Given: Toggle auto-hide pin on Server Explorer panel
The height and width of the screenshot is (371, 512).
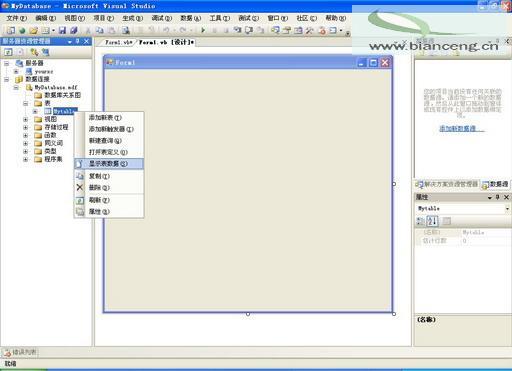Looking at the screenshot, I should (x=77, y=41).
